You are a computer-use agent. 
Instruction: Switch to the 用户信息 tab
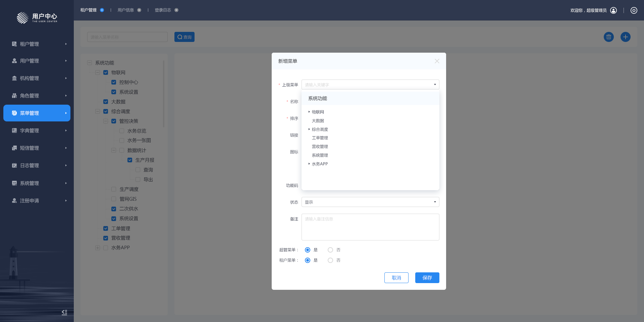pos(126,10)
